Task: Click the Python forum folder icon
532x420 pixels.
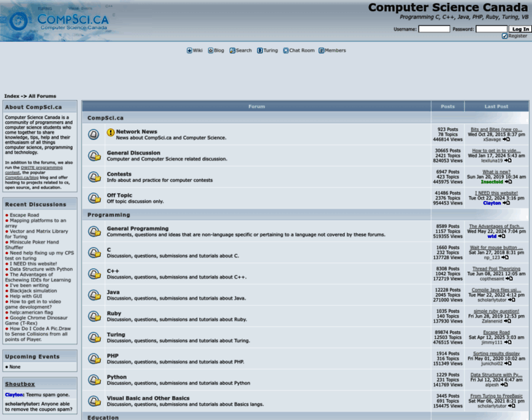Action: [94, 380]
